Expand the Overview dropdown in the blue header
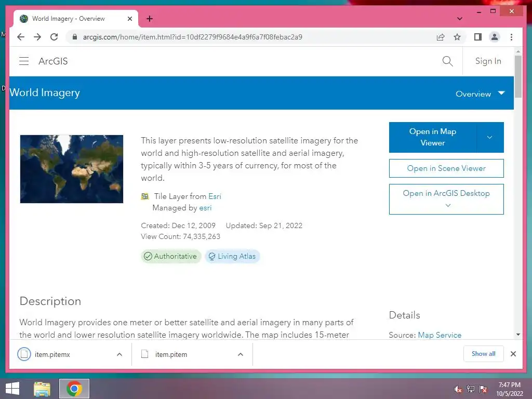 click(480, 94)
